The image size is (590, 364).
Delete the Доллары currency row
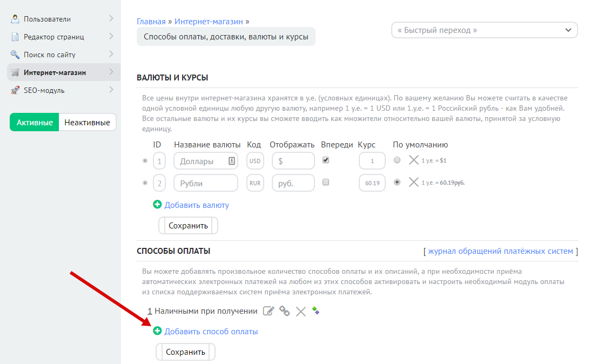(x=413, y=160)
